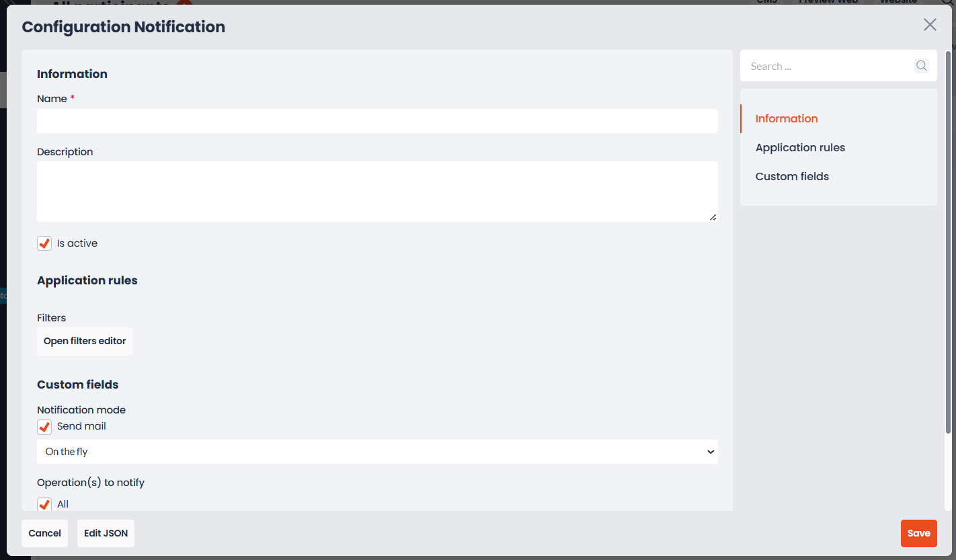The image size is (956, 560).
Task: Open the On the fly dropdown
Action: point(377,452)
